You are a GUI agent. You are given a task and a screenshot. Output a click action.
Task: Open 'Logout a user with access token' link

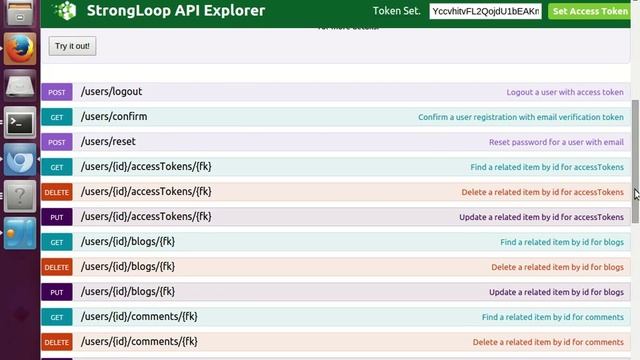click(565, 92)
